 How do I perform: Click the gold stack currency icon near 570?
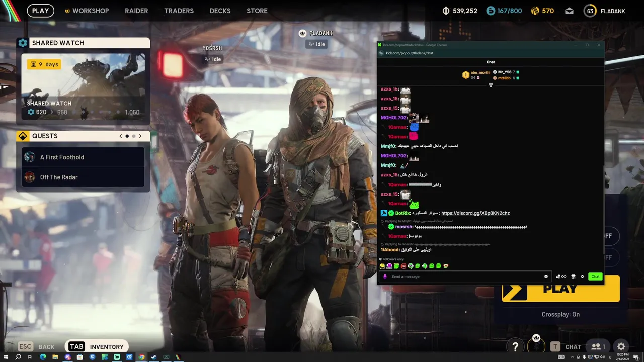click(535, 11)
